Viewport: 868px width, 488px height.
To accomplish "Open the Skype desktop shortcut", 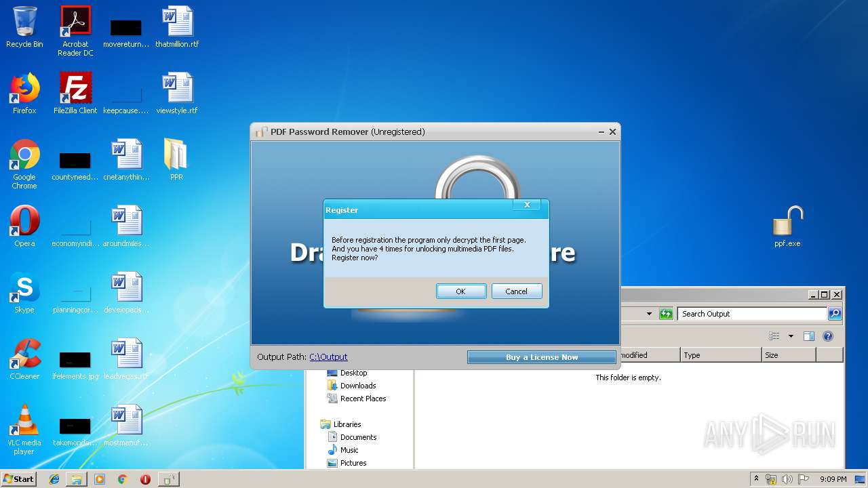I will (x=24, y=293).
